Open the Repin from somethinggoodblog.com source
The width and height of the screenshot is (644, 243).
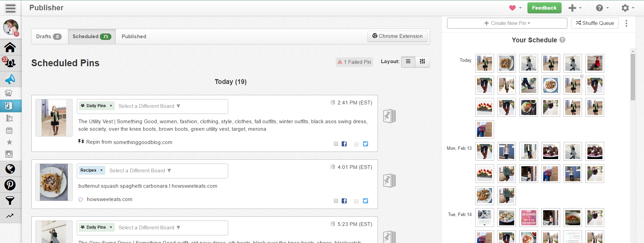pos(129,142)
